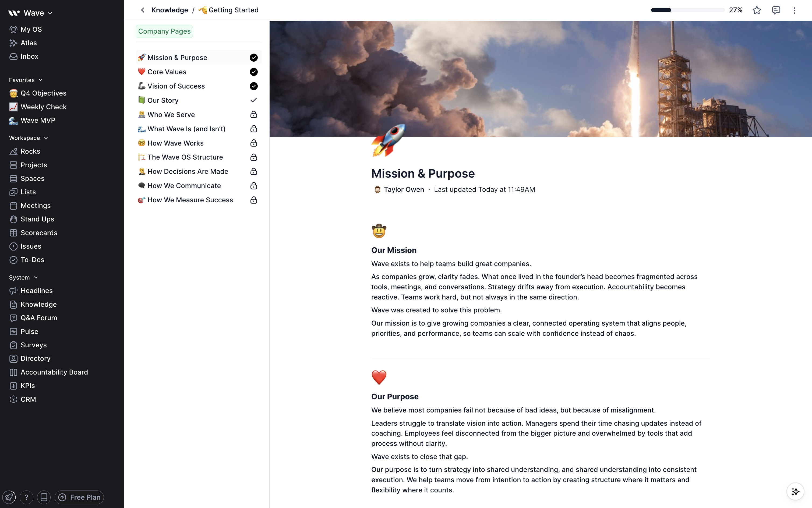Go back with the left chevron arrow
The height and width of the screenshot is (508, 812).
142,10
